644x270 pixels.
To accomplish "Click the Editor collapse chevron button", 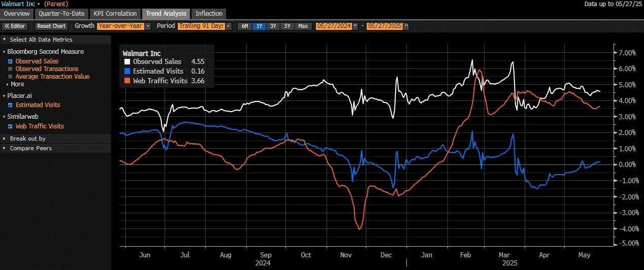I will tap(14, 26).
